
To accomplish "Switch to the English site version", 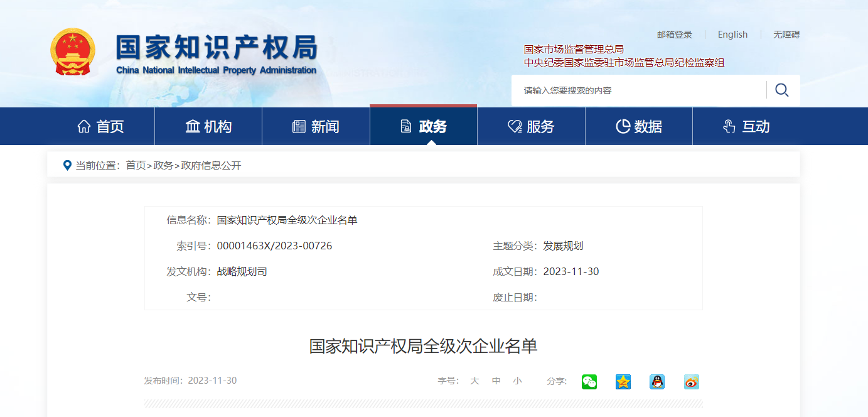I will 732,35.
